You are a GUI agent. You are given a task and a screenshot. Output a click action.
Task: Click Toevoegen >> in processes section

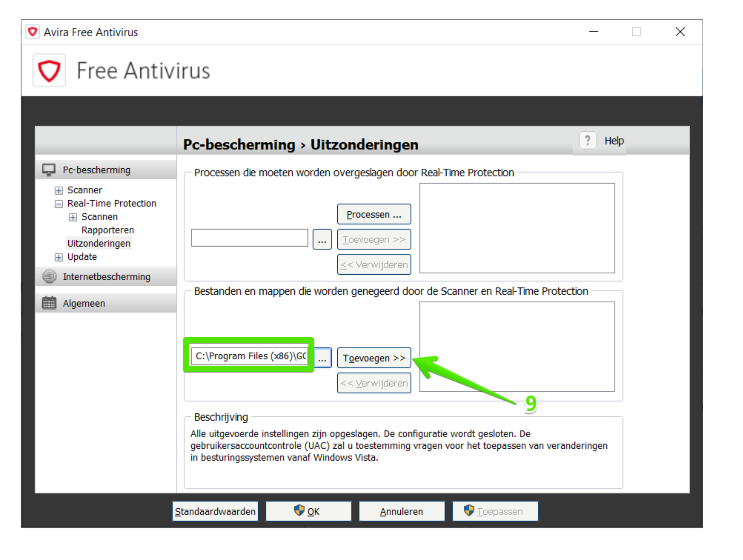click(x=374, y=239)
